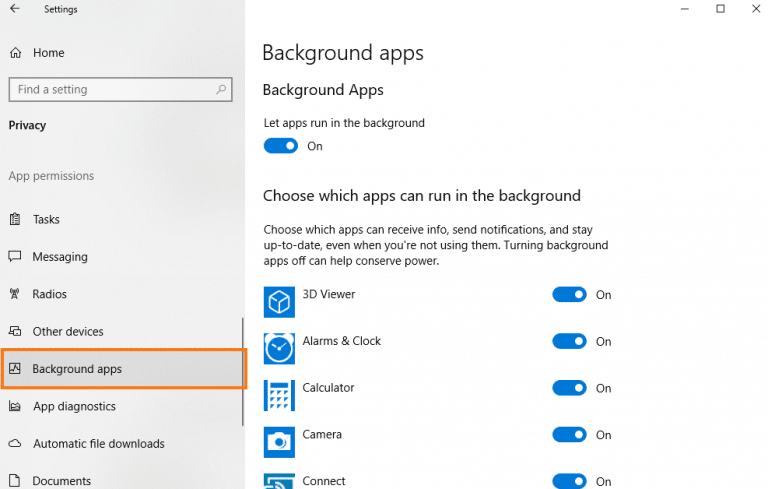Click the Camera app icon
Screen dimensions: 768x489
[279, 442]
